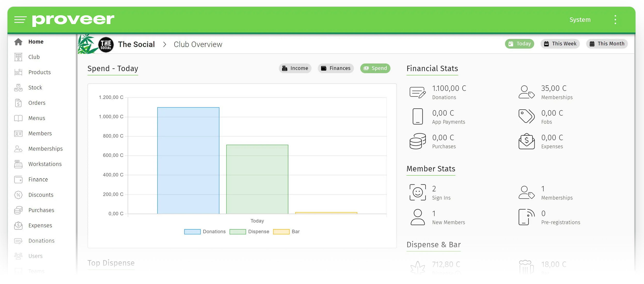Viewport: 644px width, 284px height.
Task: Click the Discounts percent badge icon
Action: point(18,195)
